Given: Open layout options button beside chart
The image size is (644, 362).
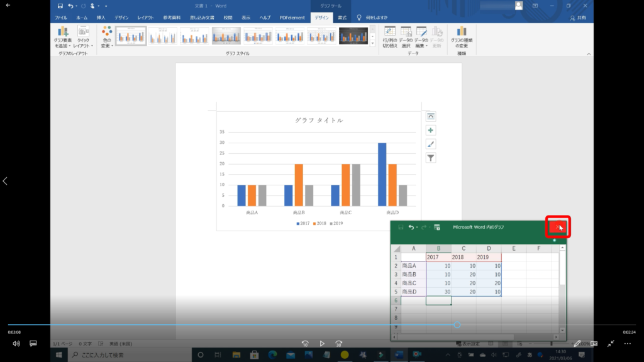Looking at the screenshot, I should click(x=431, y=116).
